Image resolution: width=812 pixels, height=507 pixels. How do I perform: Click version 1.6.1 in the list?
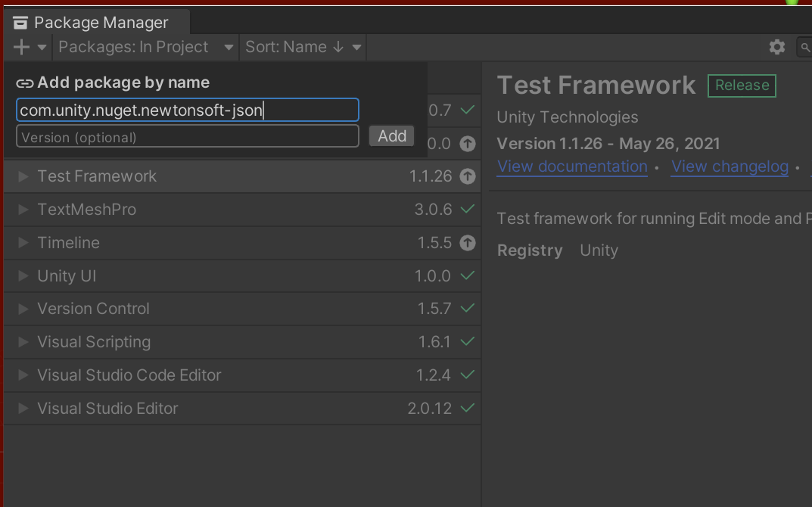tap(434, 342)
